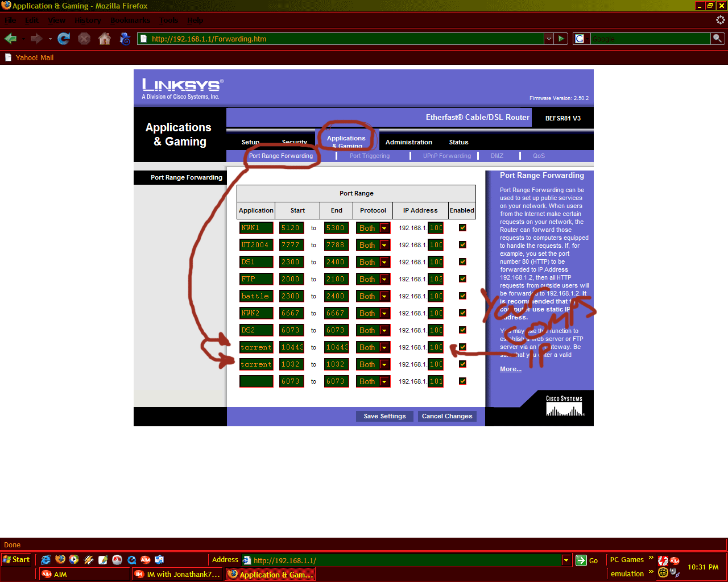Open the Firefox Tools menu

click(169, 20)
